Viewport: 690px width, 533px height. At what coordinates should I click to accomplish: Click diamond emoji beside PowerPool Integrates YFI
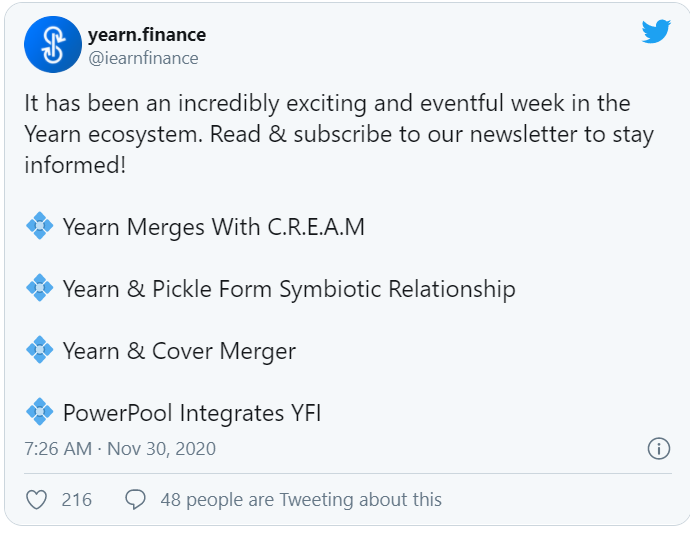[39, 412]
